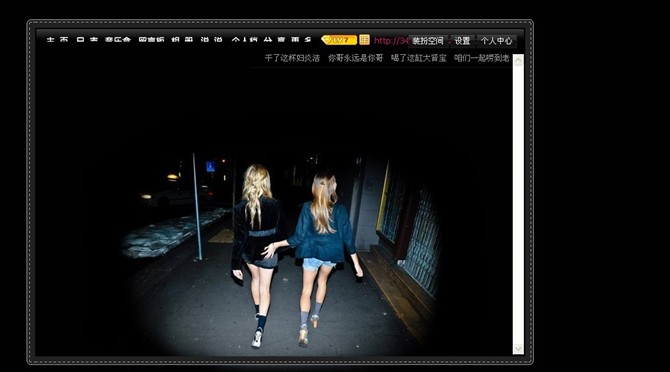Click the red http space address link

[x=391, y=41]
